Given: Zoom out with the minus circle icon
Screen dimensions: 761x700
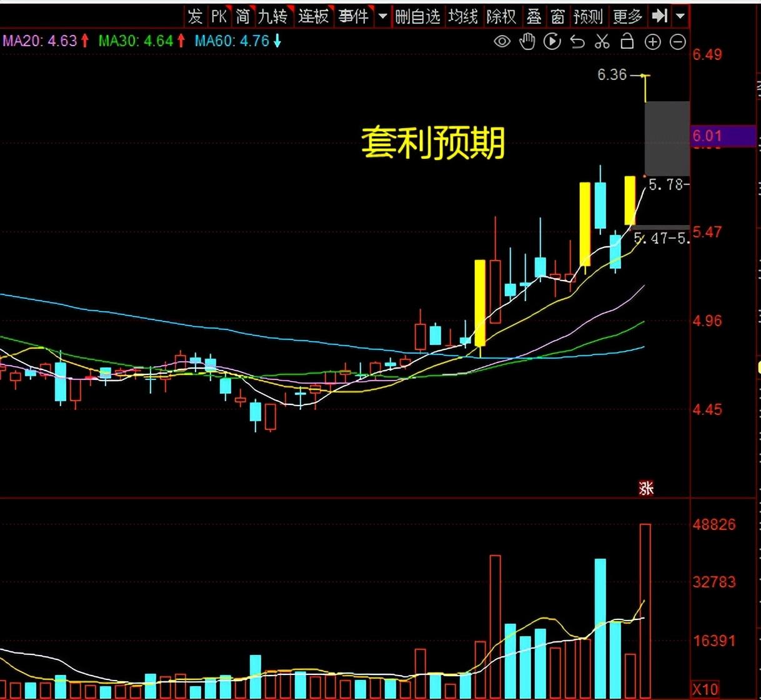Looking at the screenshot, I should point(677,42).
